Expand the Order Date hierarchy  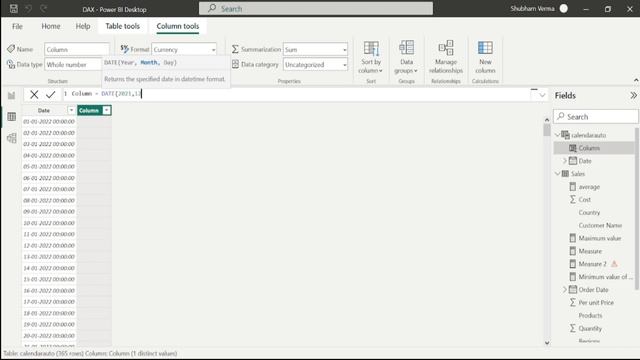pyautogui.click(x=565, y=289)
